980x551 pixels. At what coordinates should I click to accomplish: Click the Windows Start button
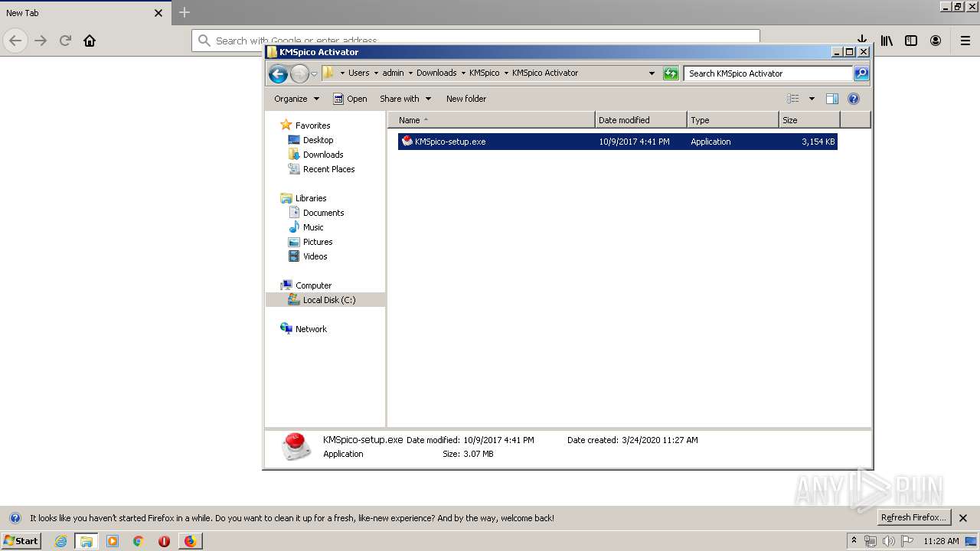click(21, 540)
